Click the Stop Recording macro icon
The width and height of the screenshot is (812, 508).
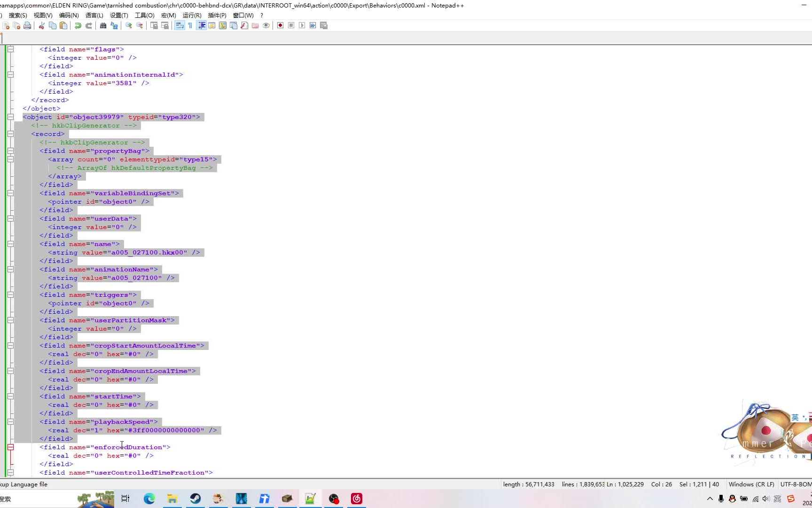click(x=291, y=25)
